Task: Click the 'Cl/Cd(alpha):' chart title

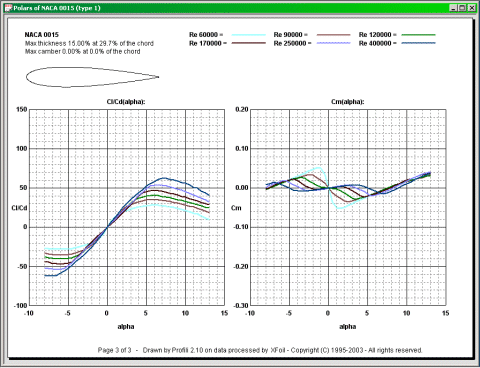Action: [x=126, y=102]
